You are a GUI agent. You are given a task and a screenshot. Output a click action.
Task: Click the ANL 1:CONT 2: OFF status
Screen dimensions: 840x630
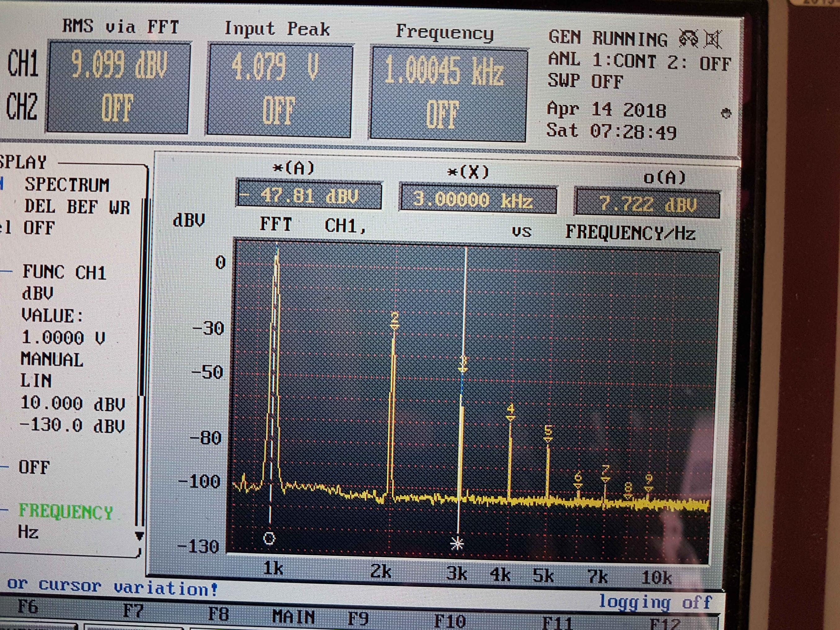639,61
